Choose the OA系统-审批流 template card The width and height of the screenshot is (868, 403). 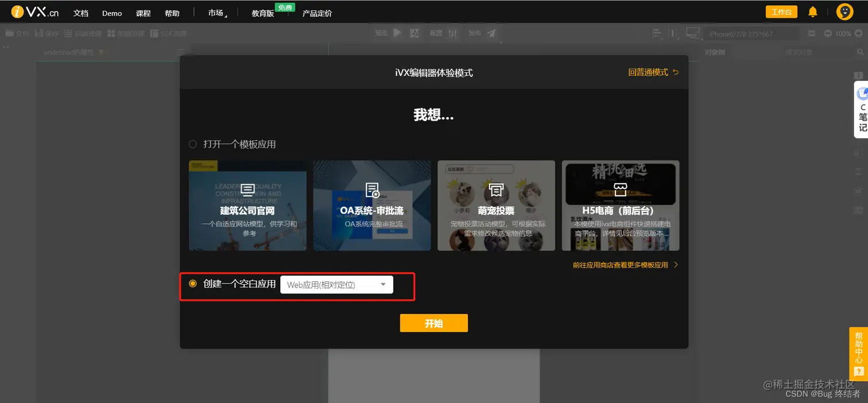click(372, 206)
